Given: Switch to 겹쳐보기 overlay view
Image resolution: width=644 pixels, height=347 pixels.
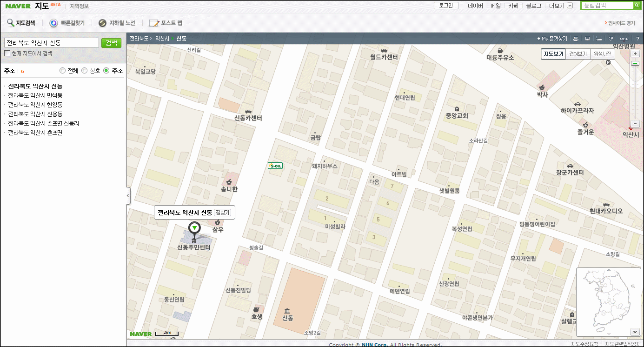Looking at the screenshot, I should pos(578,54).
